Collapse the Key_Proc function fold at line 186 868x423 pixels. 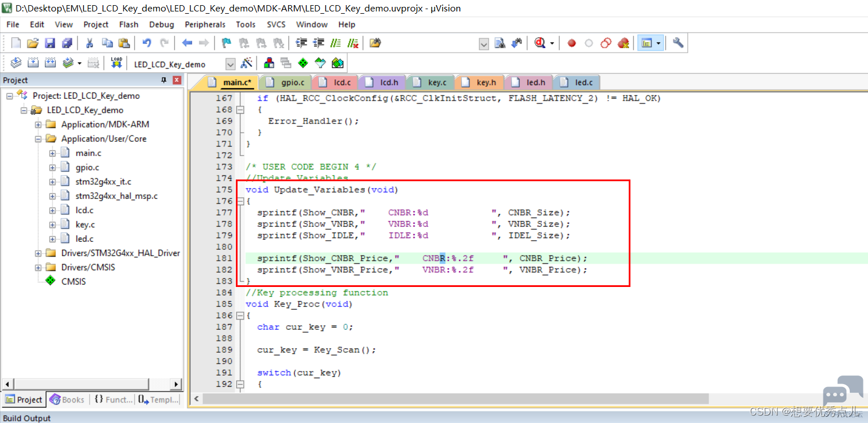pyautogui.click(x=240, y=316)
